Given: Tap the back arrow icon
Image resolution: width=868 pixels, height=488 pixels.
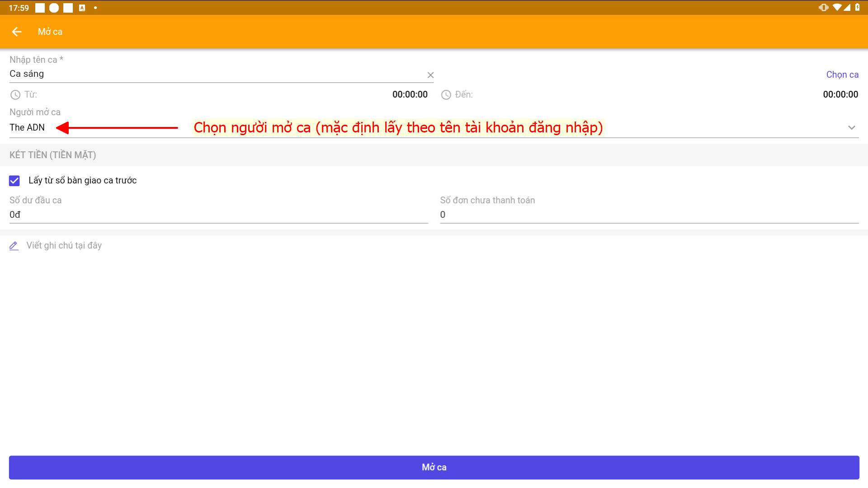Looking at the screenshot, I should (17, 32).
